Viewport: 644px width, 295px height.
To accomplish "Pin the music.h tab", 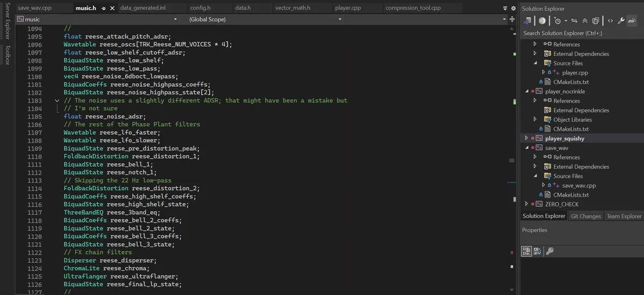I will 104,9.
